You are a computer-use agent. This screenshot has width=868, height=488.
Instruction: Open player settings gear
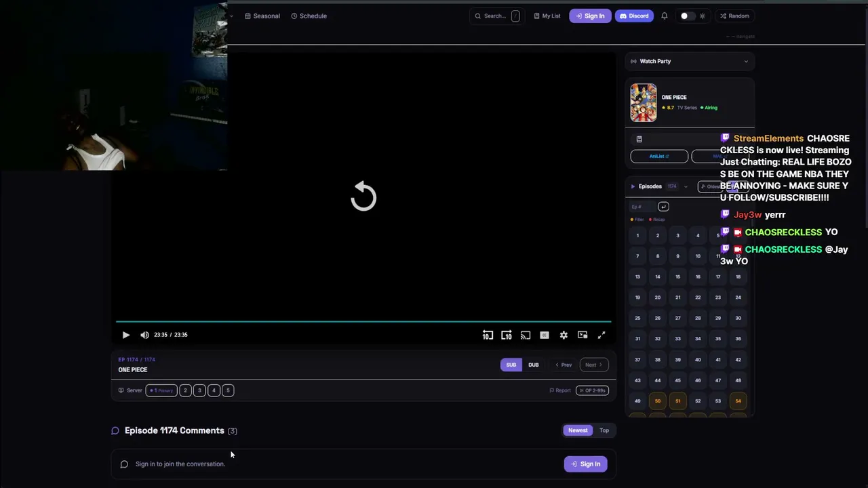point(564,335)
